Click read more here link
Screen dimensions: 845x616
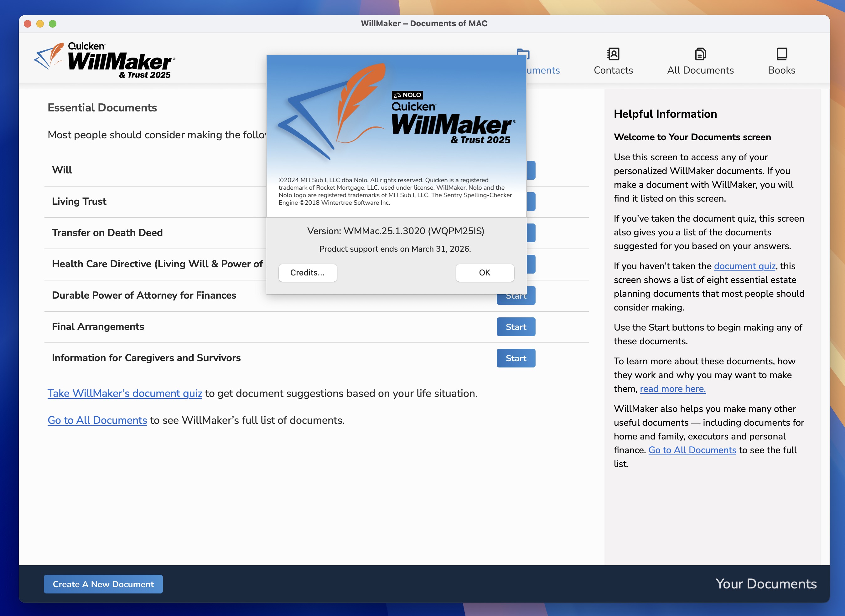click(672, 389)
